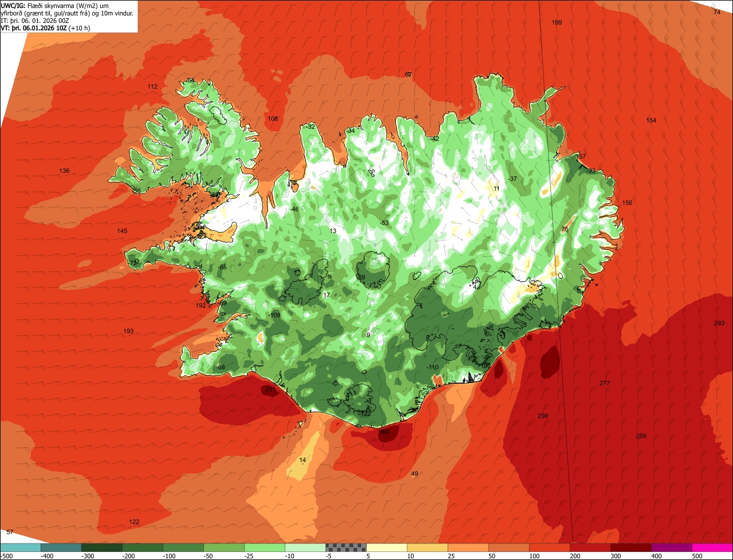Select the darkest green -300 to -200 swatch
Image resolution: width=733 pixels, height=560 pixels.
101,547
